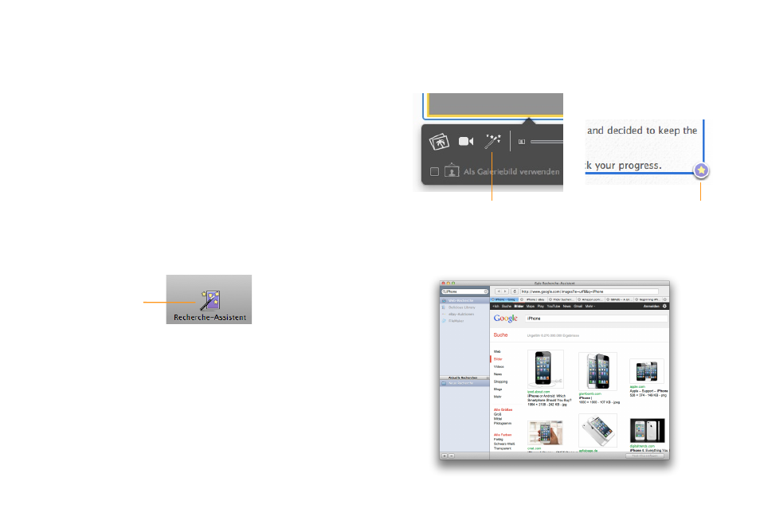This screenshot has width=760, height=532.
Task: Tick the 'Als Galeriebild verwenden' checkbox
Action: 435,171
